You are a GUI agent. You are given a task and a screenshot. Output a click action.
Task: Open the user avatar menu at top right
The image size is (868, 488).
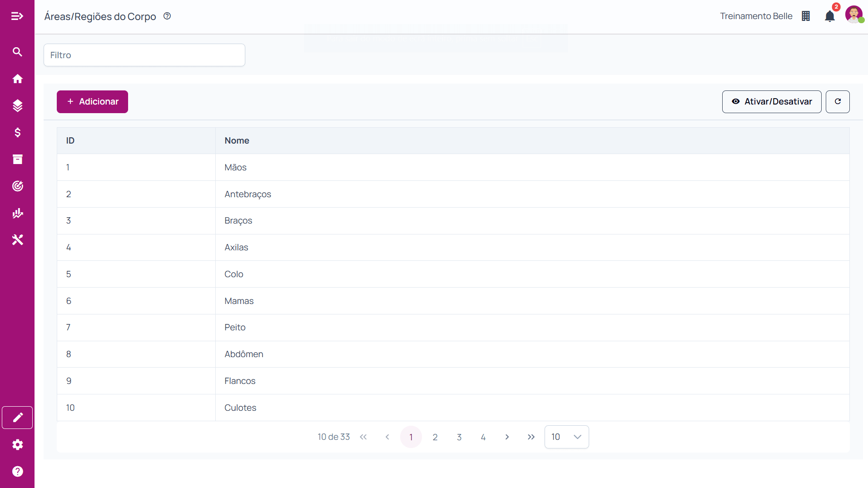pyautogui.click(x=853, y=15)
